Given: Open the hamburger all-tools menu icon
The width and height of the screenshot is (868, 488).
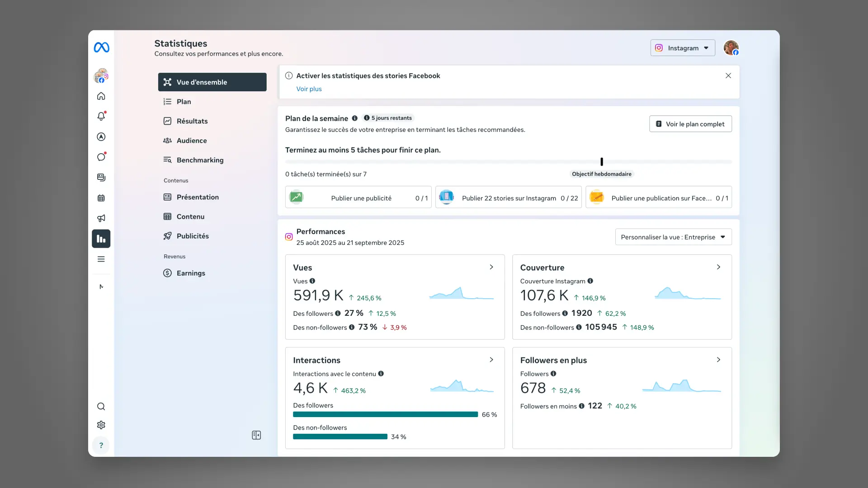Looking at the screenshot, I should (101, 259).
